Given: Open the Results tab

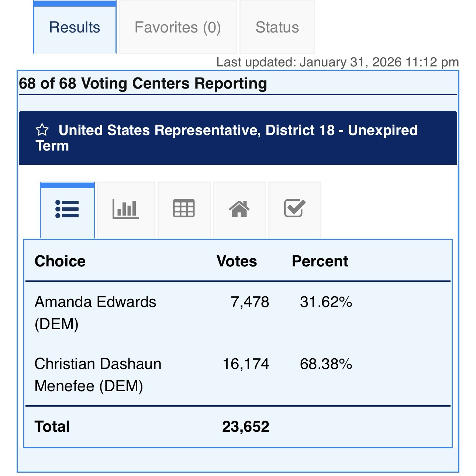Looking at the screenshot, I should (75, 28).
